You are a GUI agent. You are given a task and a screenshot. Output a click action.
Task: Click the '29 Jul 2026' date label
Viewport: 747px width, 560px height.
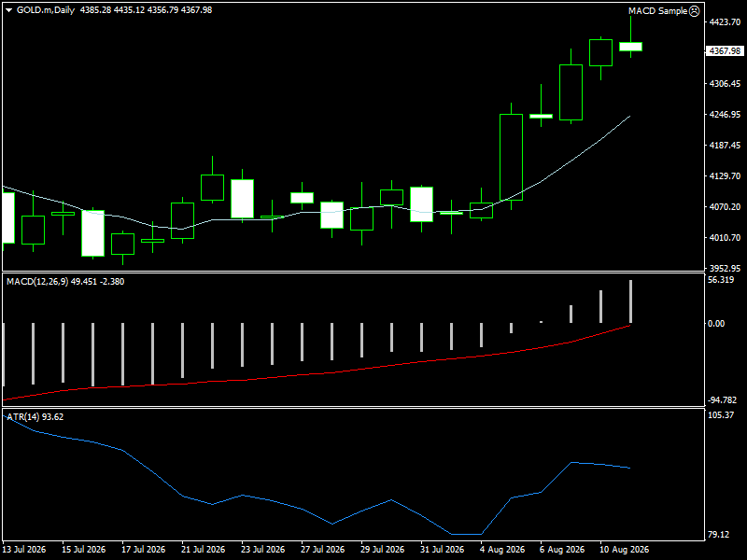pos(382,550)
